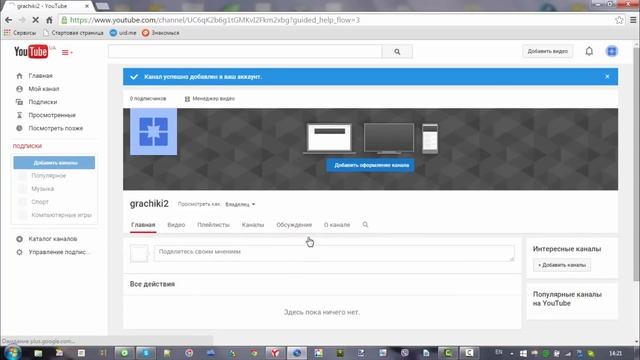Open Мой канал in the sidebar
Image resolution: width=640 pixels, height=360 pixels.
[44, 89]
